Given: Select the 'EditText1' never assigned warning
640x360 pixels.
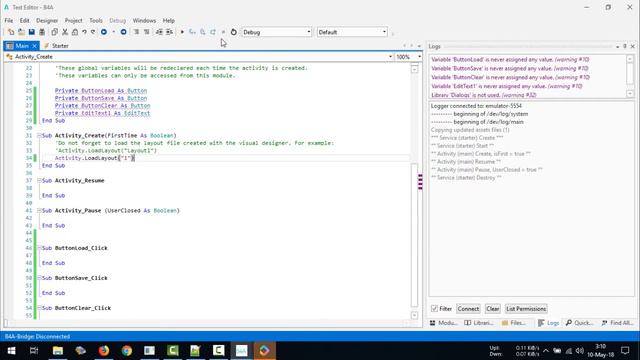Looking at the screenshot, I should click(x=507, y=86).
